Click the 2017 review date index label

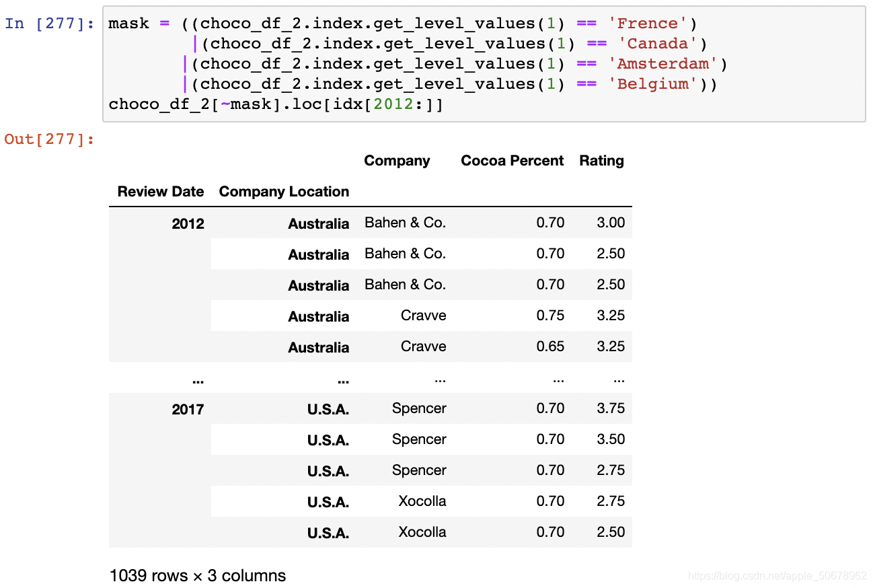click(x=188, y=409)
